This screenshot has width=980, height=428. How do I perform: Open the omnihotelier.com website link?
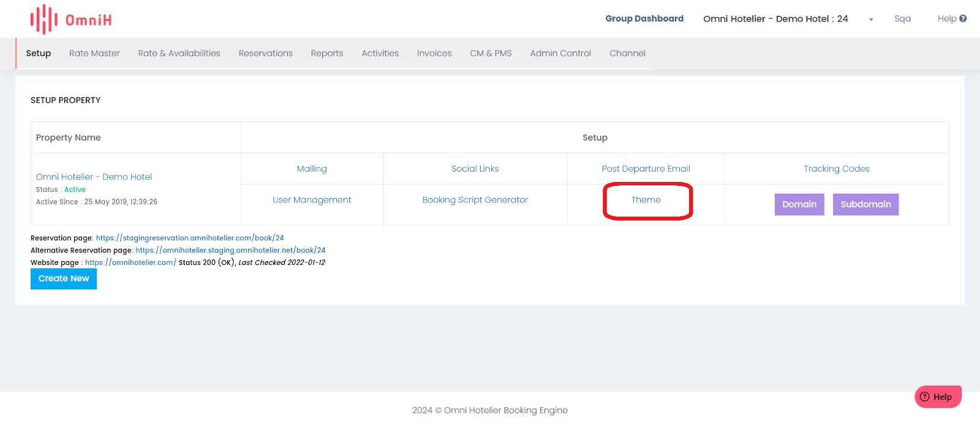[130, 262]
